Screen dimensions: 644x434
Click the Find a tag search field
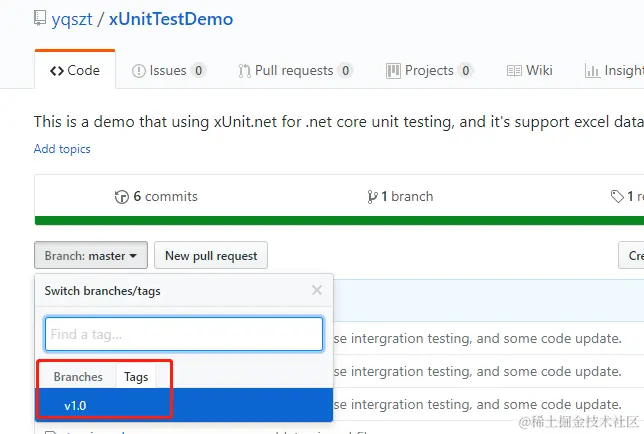pos(184,334)
